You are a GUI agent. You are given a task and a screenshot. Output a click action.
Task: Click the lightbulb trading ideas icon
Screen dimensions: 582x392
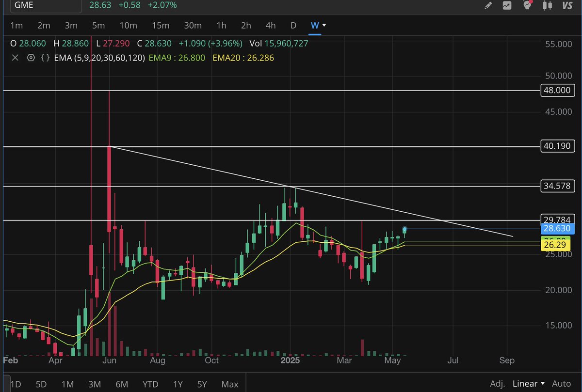(526, 6)
